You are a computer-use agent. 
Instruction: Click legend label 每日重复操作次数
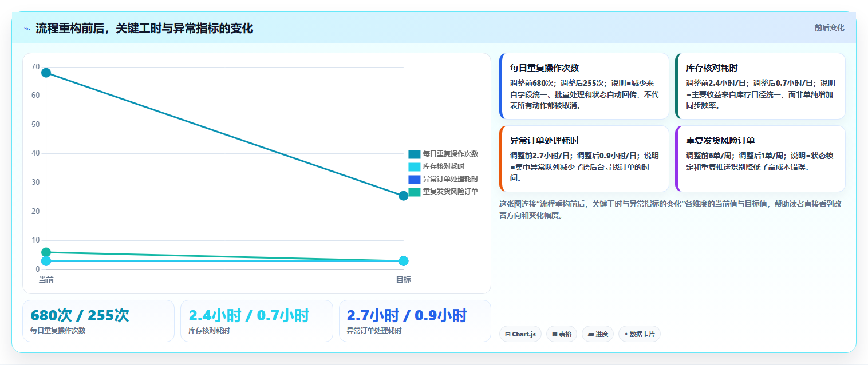451,154
